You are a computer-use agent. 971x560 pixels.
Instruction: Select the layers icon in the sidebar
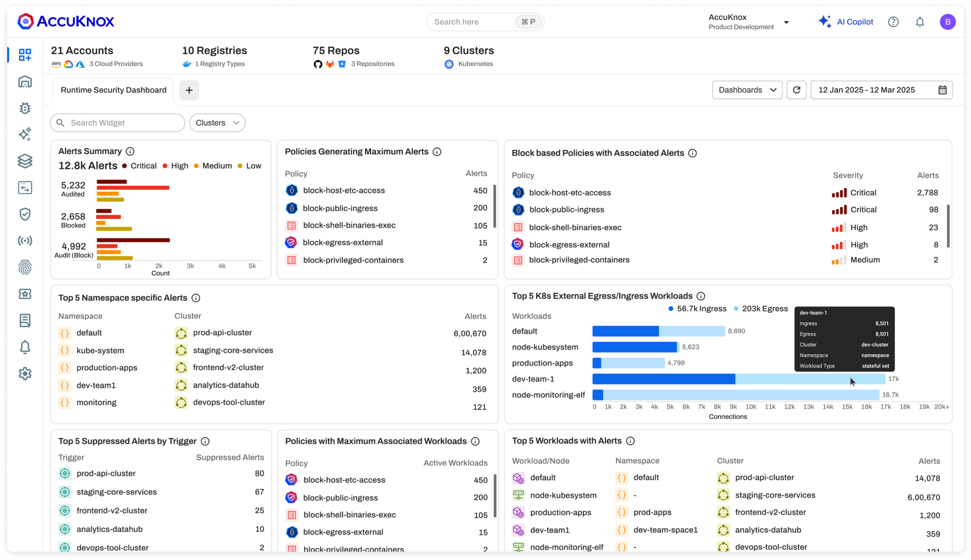[25, 161]
